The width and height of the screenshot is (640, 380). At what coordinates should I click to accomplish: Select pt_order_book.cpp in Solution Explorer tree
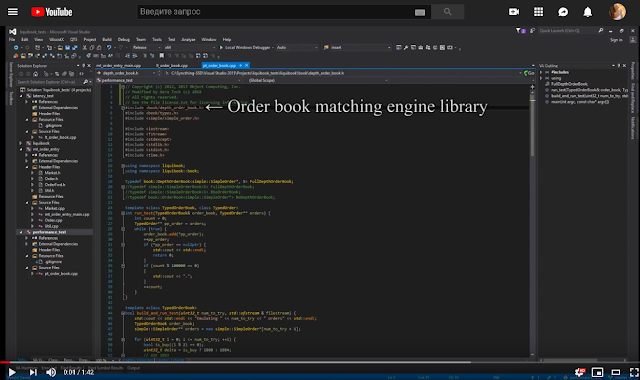[61, 273]
